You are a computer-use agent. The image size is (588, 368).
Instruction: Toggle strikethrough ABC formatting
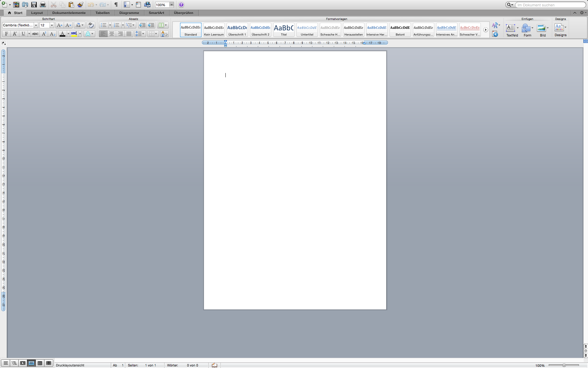click(x=35, y=34)
